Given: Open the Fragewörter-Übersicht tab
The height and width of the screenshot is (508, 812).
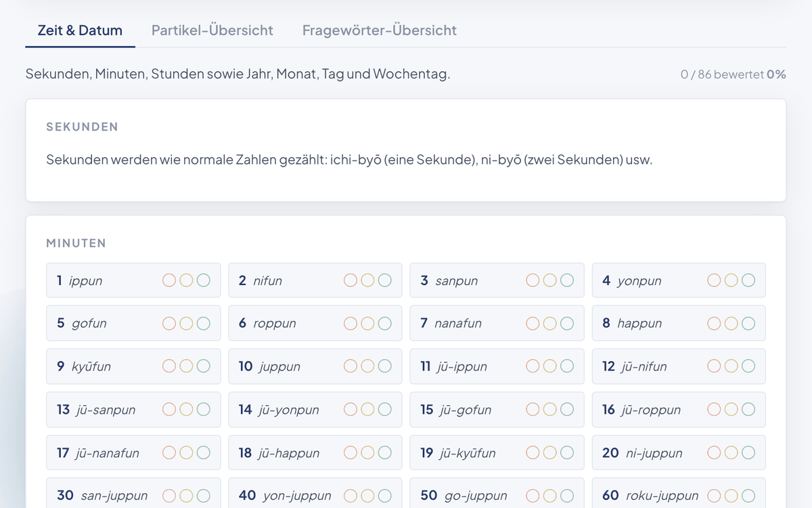Looking at the screenshot, I should point(380,30).
